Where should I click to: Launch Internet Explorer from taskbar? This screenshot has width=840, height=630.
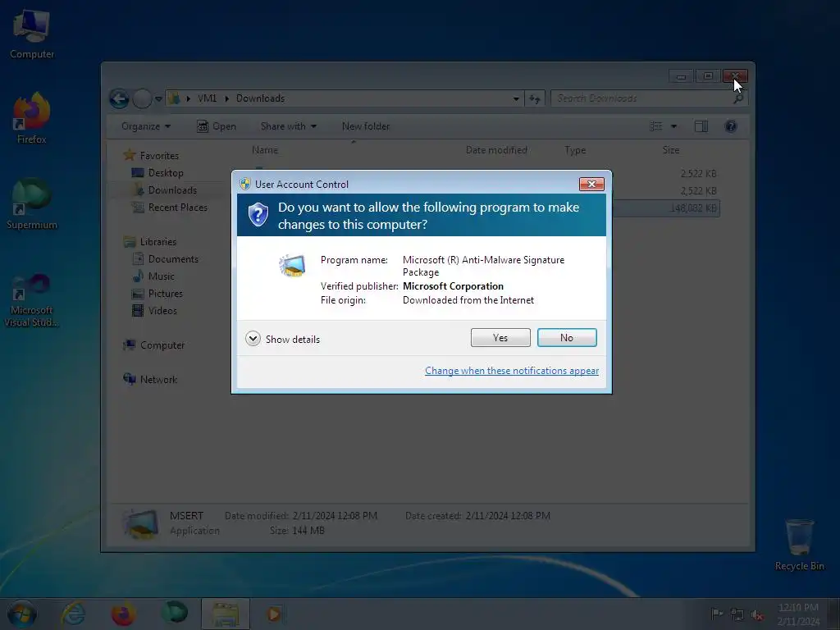coord(73,614)
